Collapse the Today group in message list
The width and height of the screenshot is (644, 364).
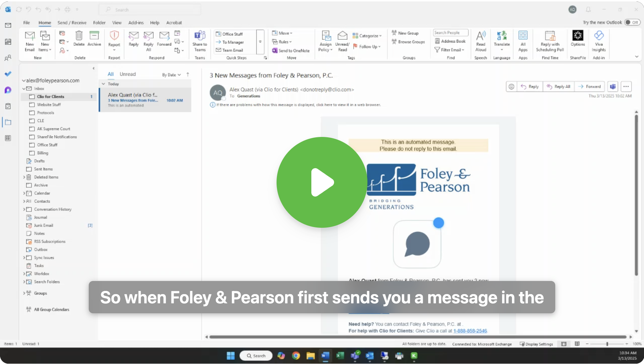pyautogui.click(x=103, y=84)
